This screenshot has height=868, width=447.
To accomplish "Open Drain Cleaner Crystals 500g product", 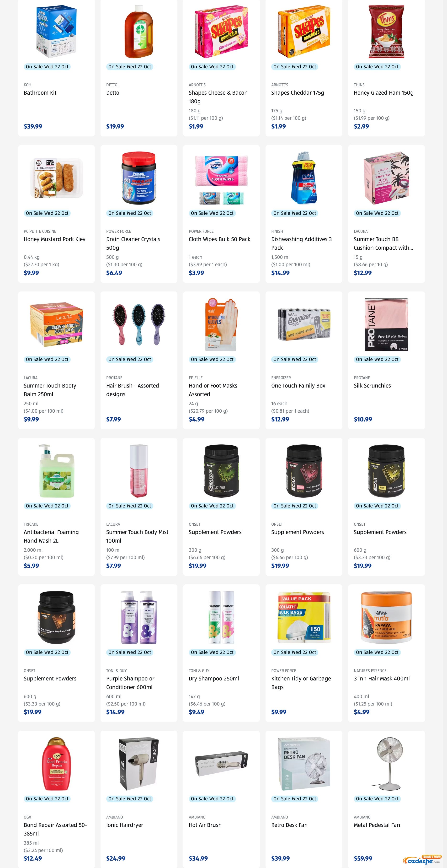I will tap(133, 243).
